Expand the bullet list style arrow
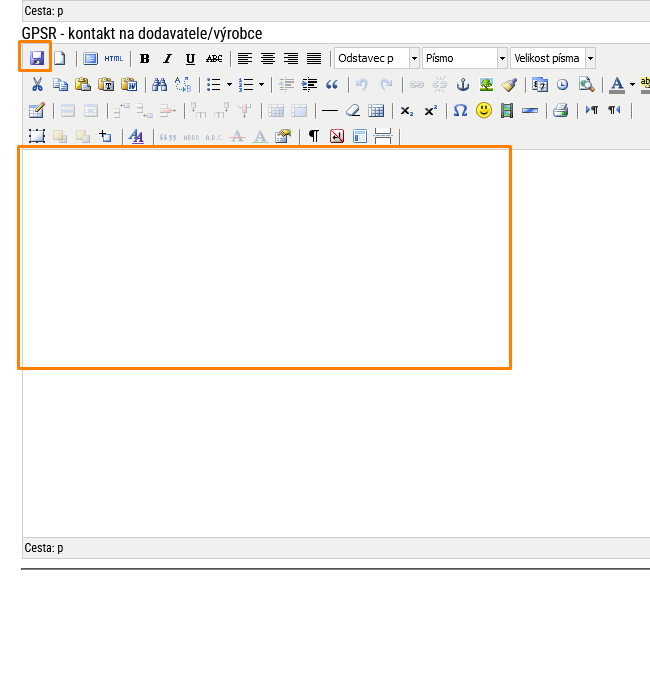The width and height of the screenshot is (650, 680). pos(229,84)
